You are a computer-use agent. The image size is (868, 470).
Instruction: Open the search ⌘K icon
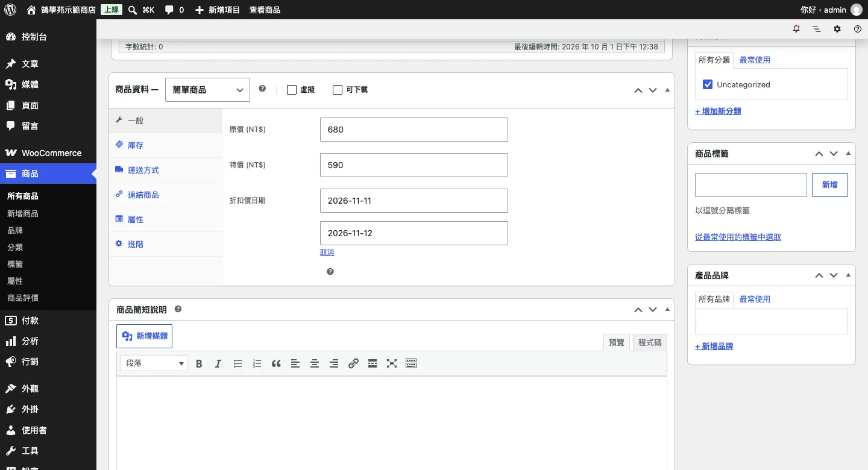coord(133,10)
